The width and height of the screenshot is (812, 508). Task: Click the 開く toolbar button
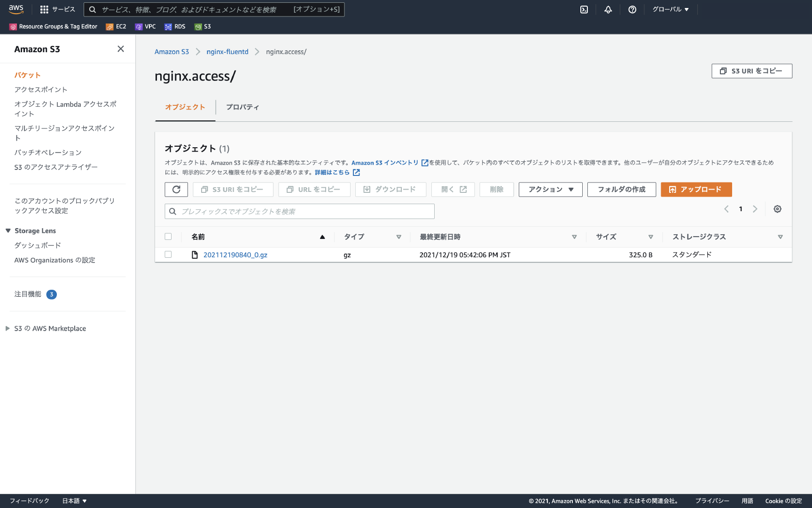(453, 190)
